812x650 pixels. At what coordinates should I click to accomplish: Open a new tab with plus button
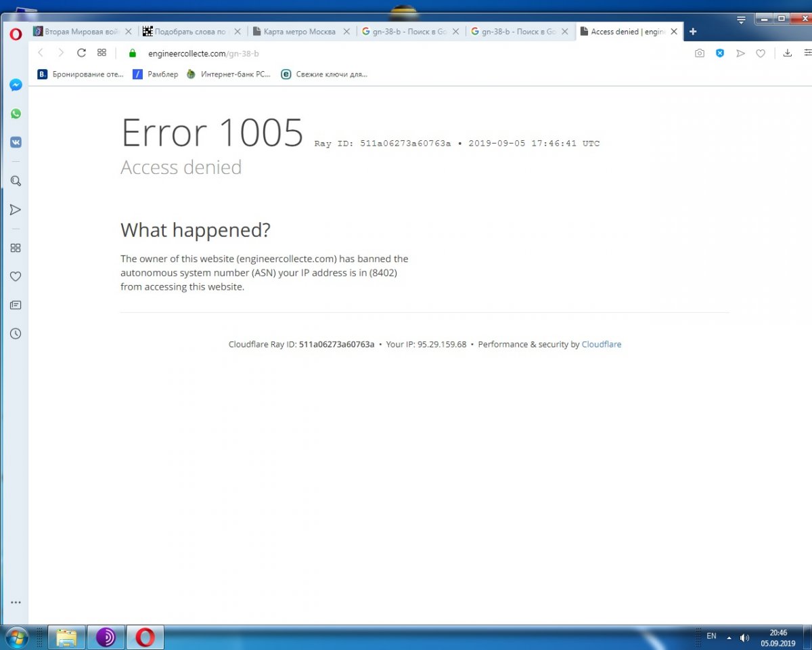point(693,31)
